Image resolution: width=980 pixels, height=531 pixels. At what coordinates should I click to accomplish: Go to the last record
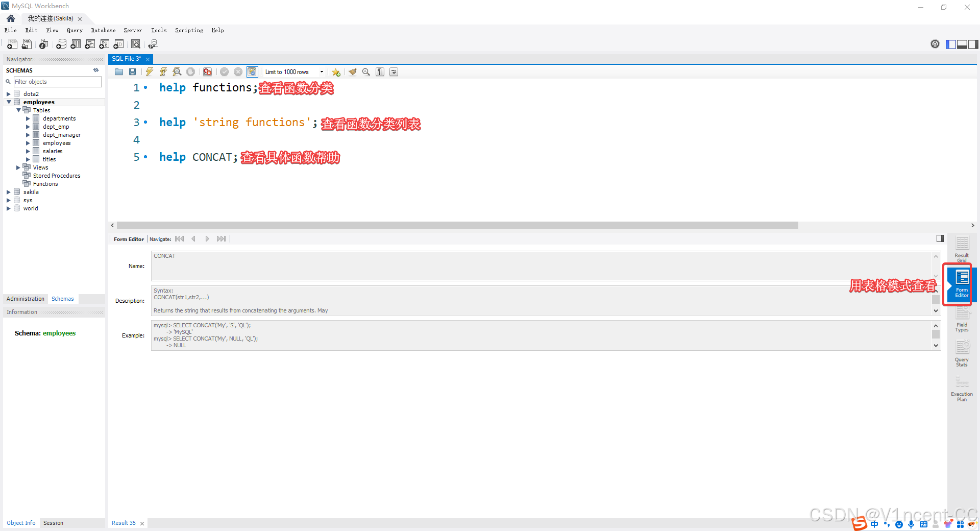[x=221, y=239]
